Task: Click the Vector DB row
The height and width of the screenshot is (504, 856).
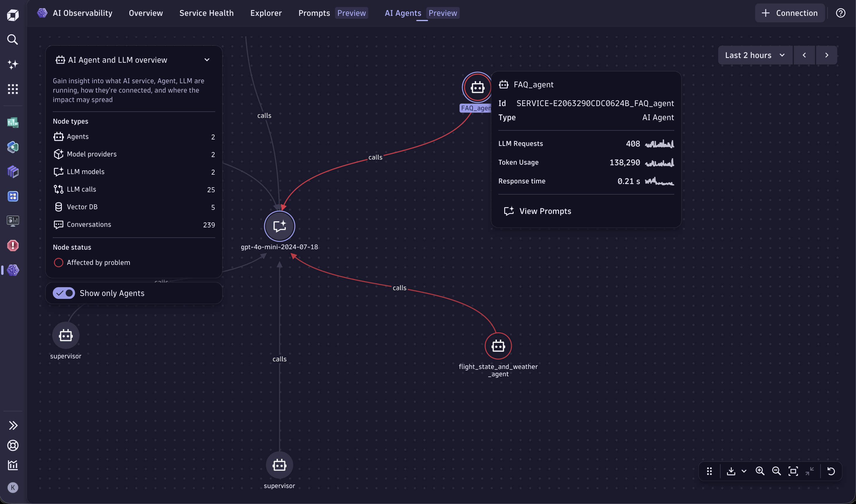Action: (x=134, y=207)
